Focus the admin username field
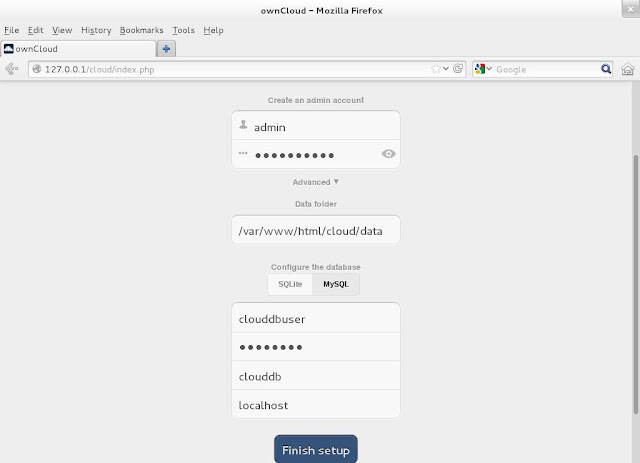 click(316, 125)
